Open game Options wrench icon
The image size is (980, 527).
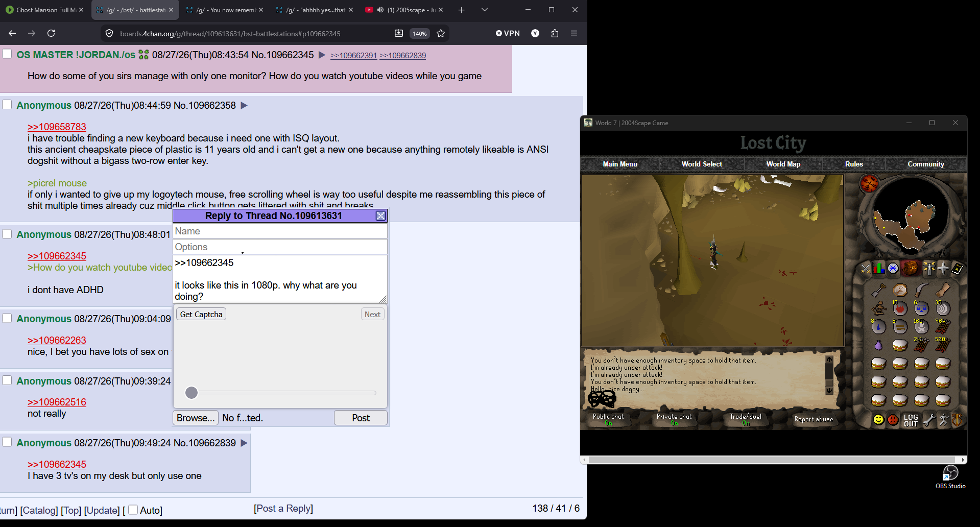[x=929, y=420]
